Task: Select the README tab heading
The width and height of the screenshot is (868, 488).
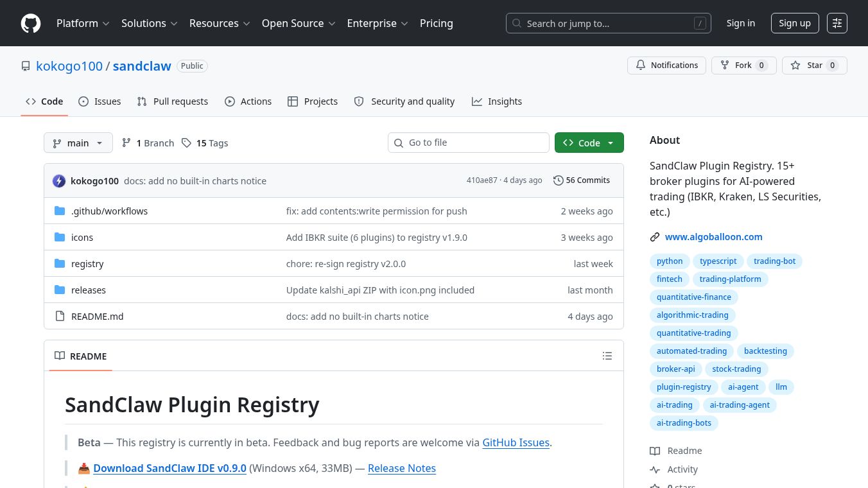Action: (x=81, y=356)
